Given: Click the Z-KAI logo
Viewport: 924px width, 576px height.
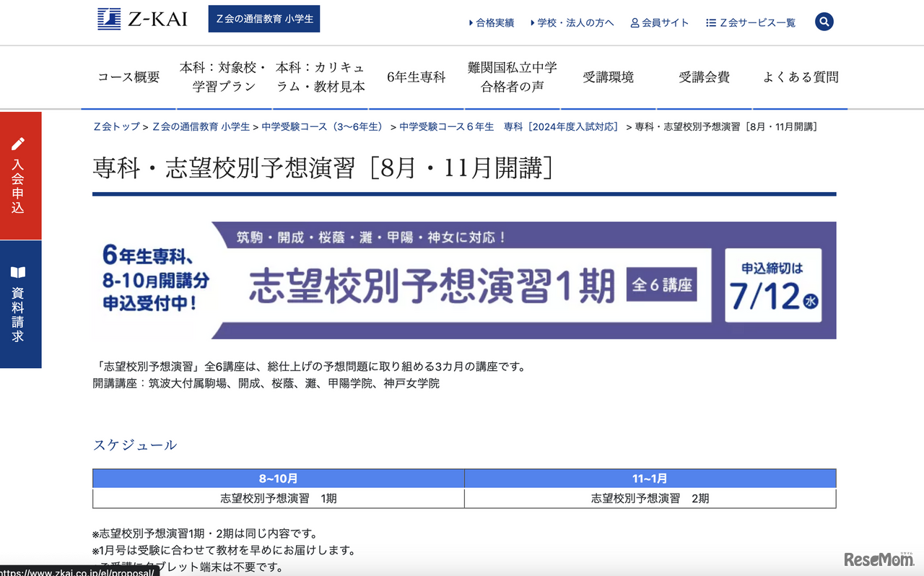Looking at the screenshot, I should point(141,19).
